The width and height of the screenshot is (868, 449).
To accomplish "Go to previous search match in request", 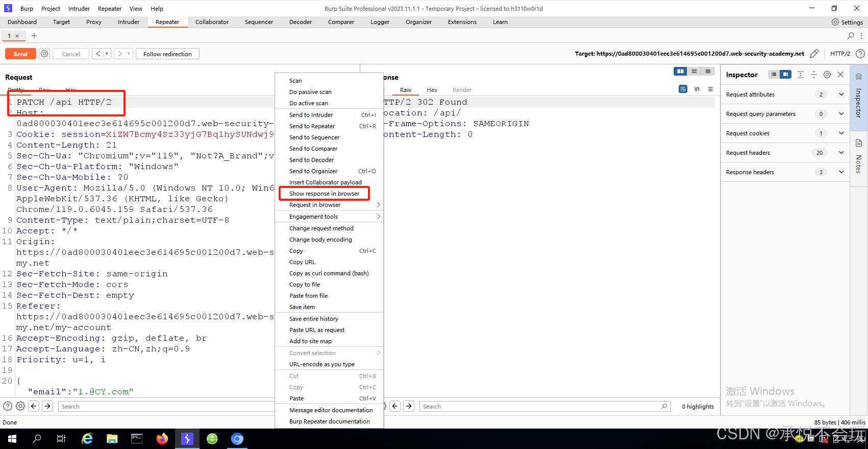I will tap(34, 406).
